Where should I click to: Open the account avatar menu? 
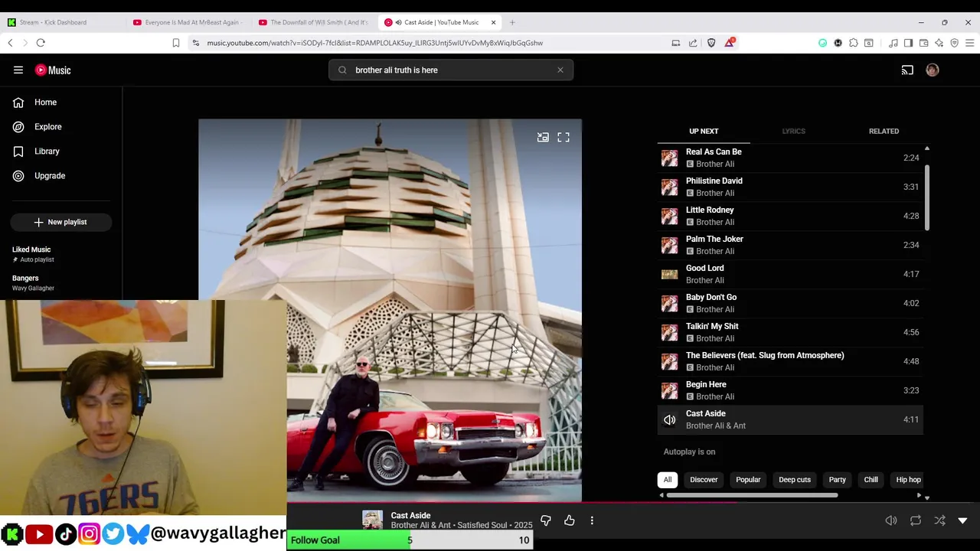click(932, 70)
